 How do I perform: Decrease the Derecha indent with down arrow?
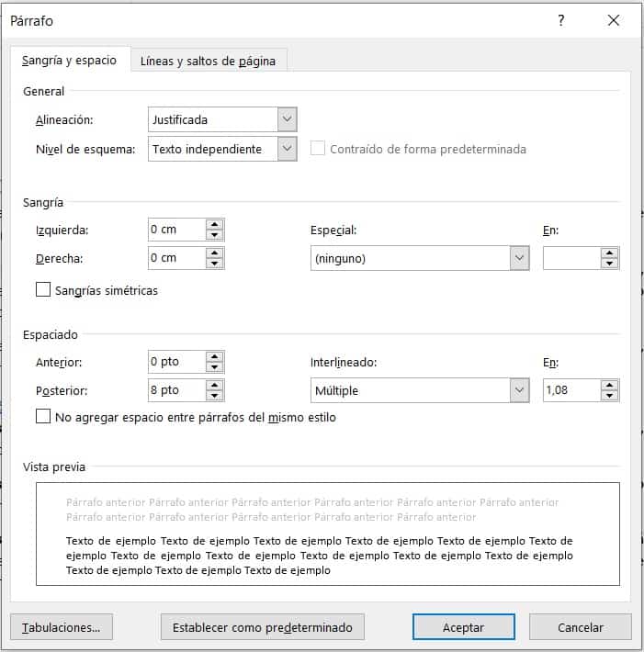tap(215, 264)
